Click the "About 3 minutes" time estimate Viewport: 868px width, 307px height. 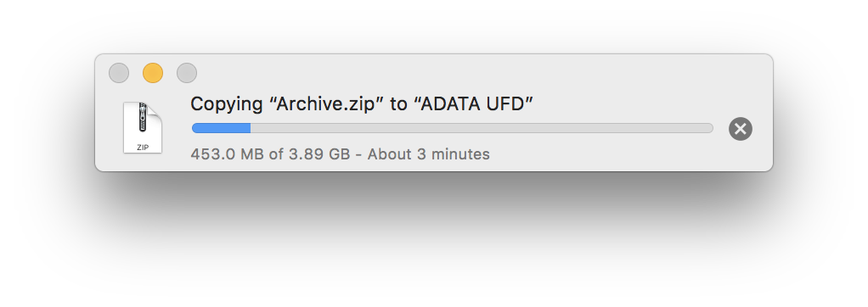(x=428, y=153)
